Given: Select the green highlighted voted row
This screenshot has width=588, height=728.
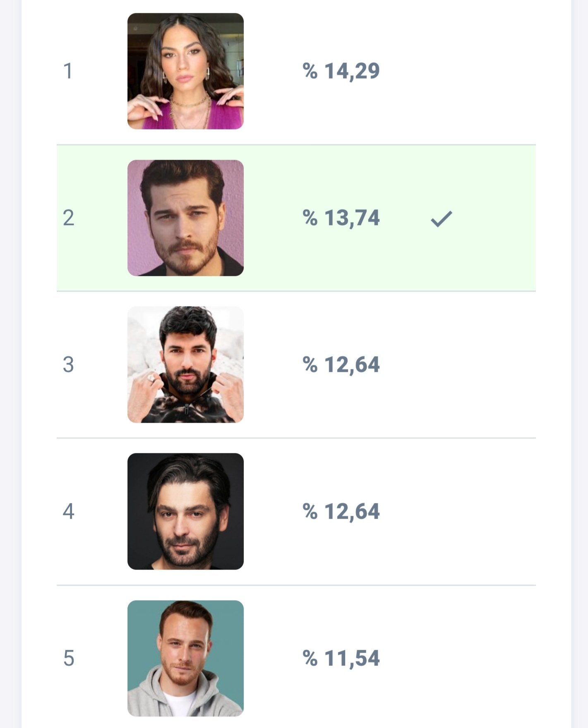Looking at the screenshot, I should click(488, 256).
